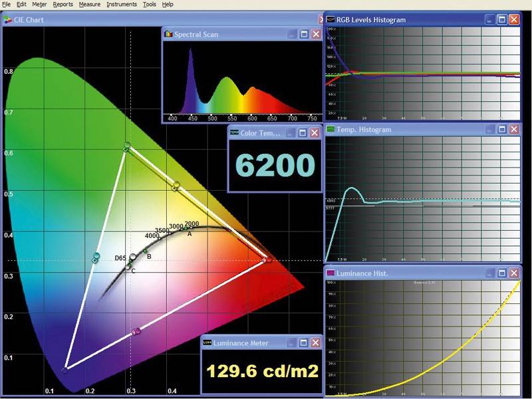The height and width of the screenshot is (399, 532).
Task: Open the Help menu
Action: pyautogui.click(x=168, y=5)
